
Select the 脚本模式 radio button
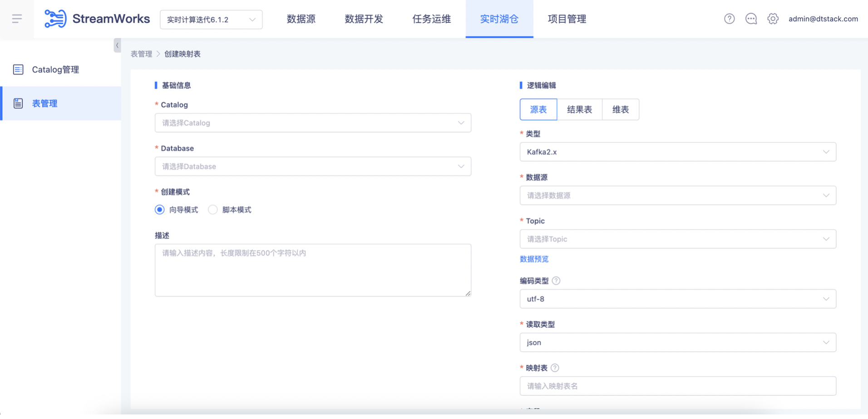click(x=212, y=209)
